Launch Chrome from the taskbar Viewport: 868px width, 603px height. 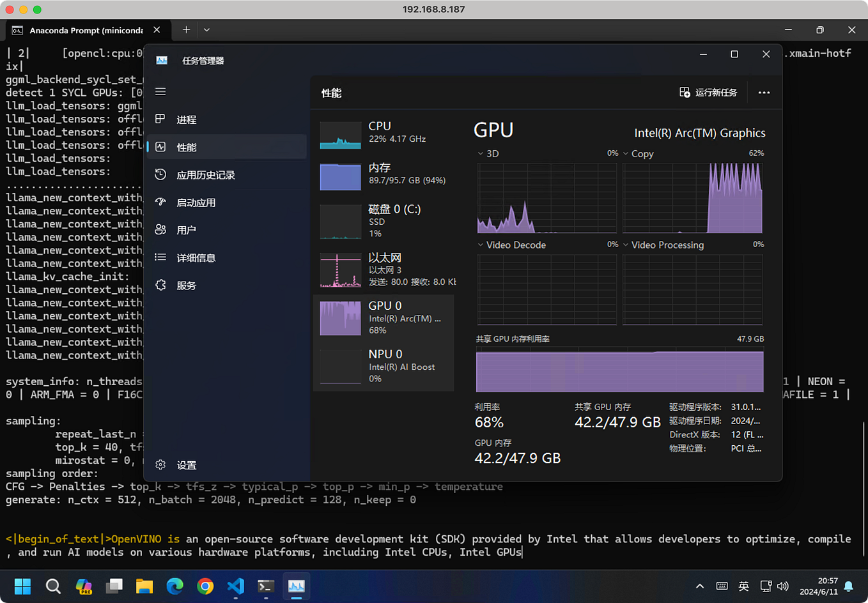[x=204, y=586]
